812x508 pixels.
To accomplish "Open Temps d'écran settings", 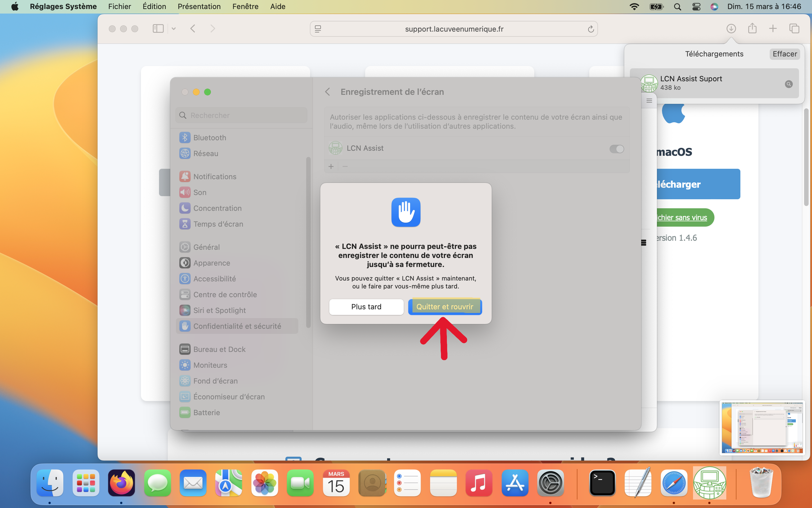I will 237,224.
